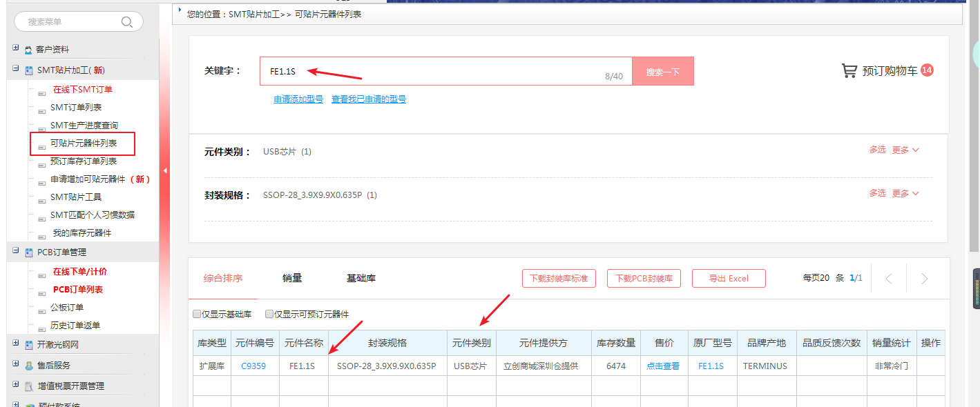Collapse the SMT贴片加工 tree node

pyautogui.click(x=16, y=69)
